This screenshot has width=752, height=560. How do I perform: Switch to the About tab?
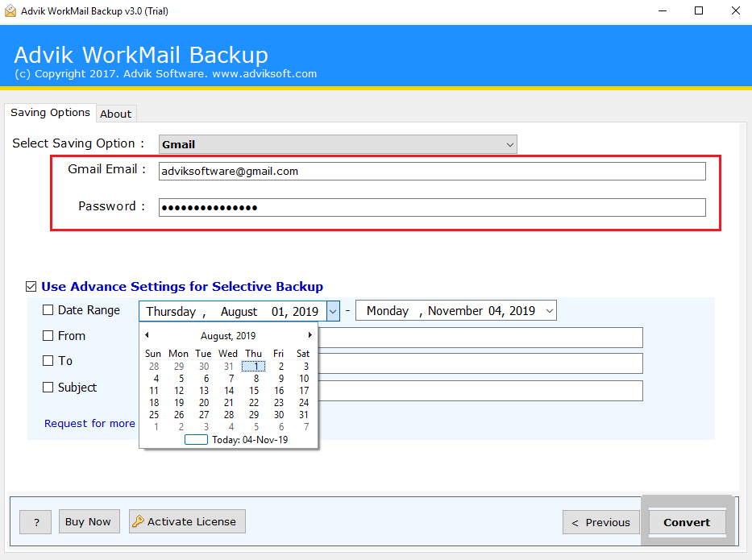tap(115, 114)
